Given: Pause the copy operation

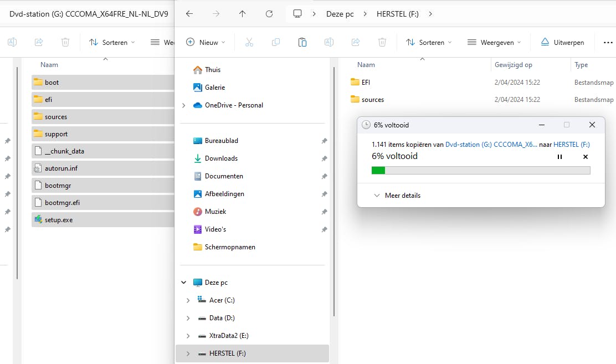Looking at the screenshot, I should [559, 157].
